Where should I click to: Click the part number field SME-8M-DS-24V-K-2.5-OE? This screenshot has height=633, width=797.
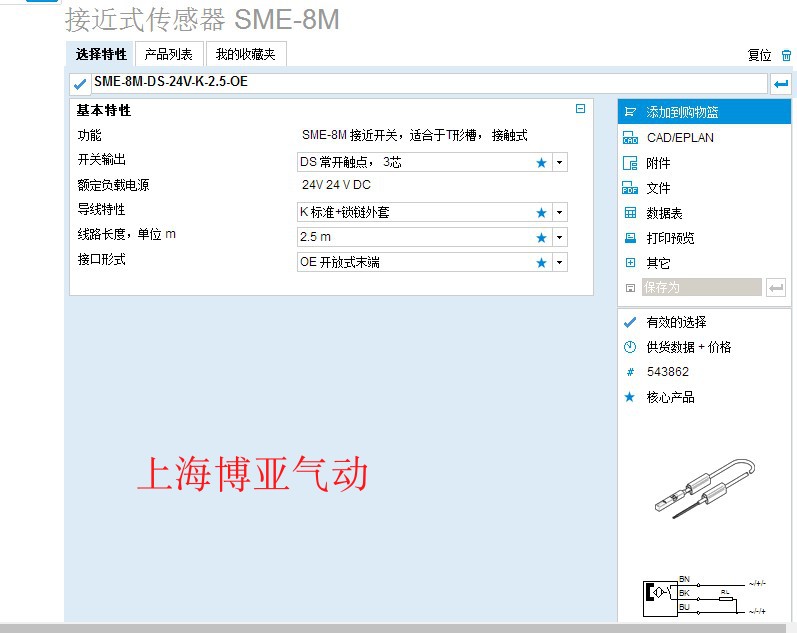428,83
